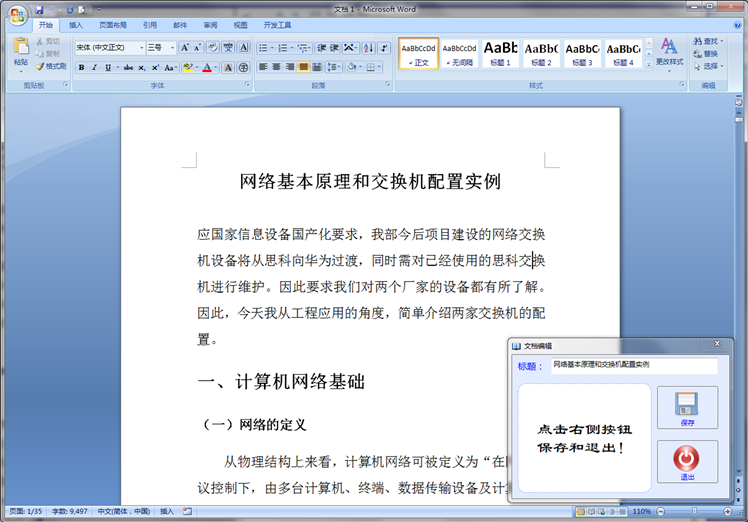Screen dimensions: 748x522
Task: Open the 页面布局 (Page Layout) tab
Action: [x=112, y=25]
